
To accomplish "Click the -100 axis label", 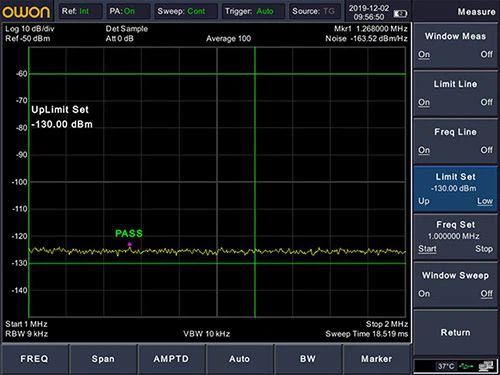I will [x=19, y=182].
